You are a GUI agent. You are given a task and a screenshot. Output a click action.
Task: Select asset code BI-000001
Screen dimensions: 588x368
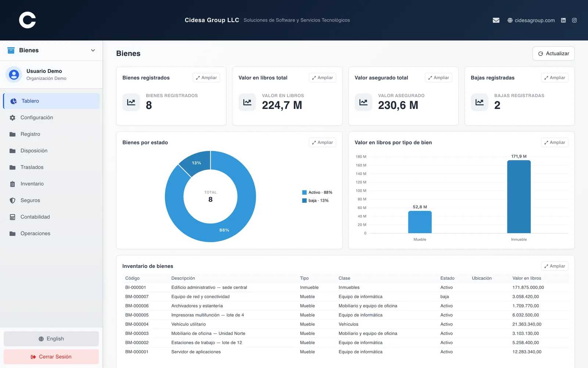(136, 287)
